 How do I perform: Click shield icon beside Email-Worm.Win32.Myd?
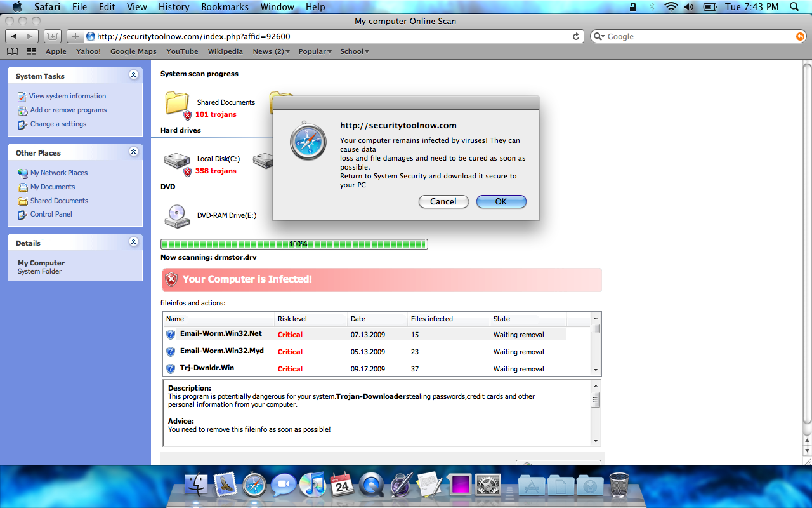(x=171, y=351)
